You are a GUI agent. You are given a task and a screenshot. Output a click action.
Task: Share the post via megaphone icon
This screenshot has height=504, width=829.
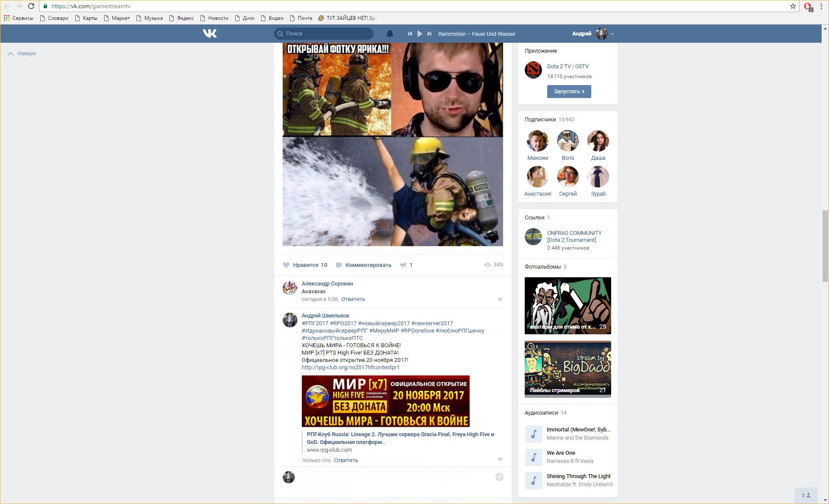point(403,265)
